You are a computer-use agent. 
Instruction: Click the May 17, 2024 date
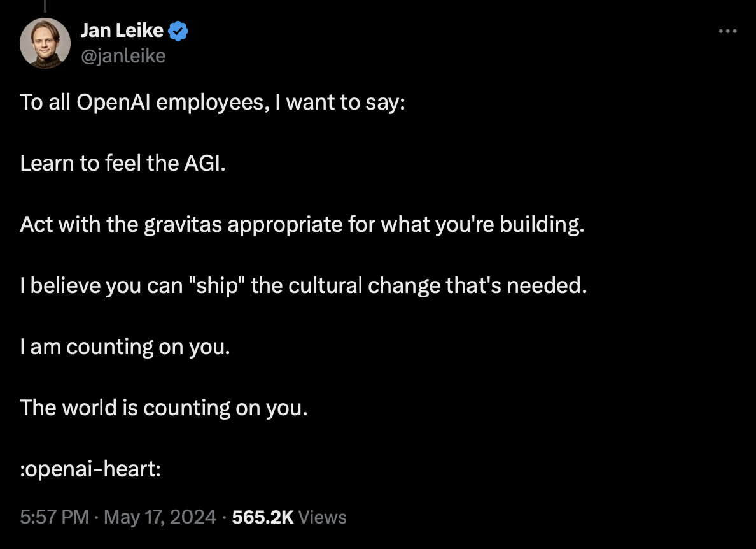point(160,517)
